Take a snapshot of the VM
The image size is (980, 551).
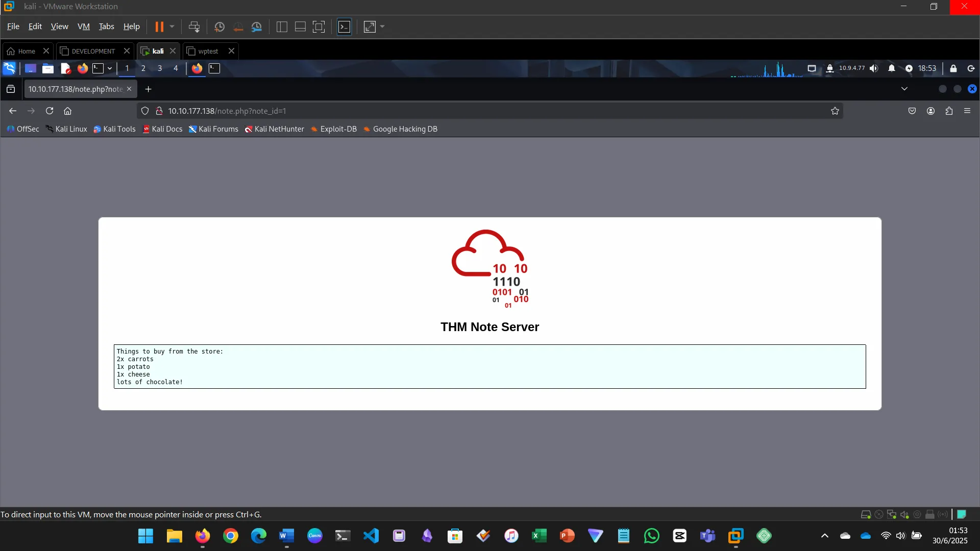(219, 27)
